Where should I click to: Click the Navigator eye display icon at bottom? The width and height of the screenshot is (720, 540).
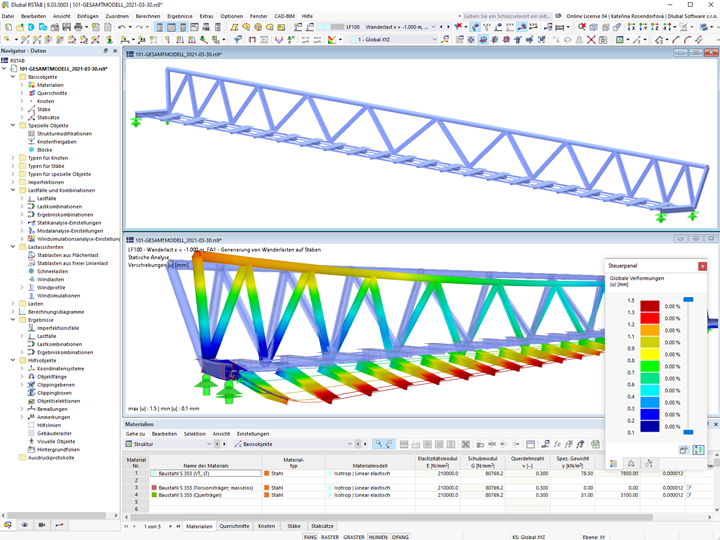(x=25, y=524)
